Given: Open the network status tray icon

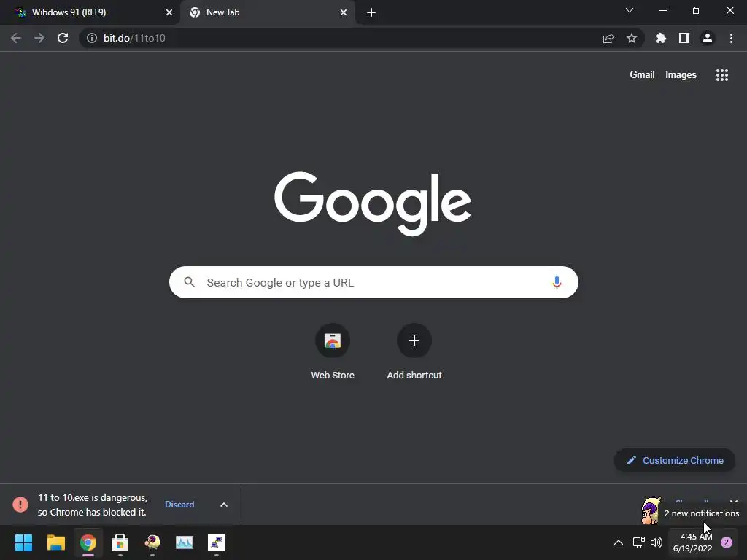Looking at the screenshot, I should point(638,542).
